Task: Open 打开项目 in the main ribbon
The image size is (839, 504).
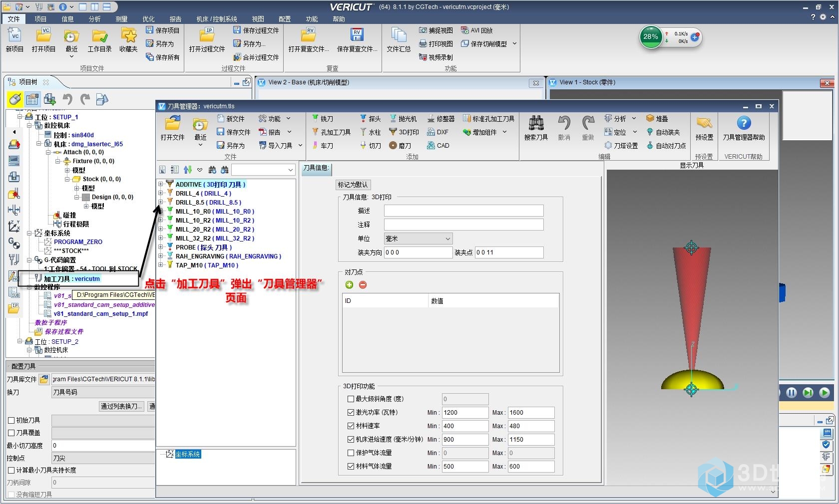Action: 43,40
